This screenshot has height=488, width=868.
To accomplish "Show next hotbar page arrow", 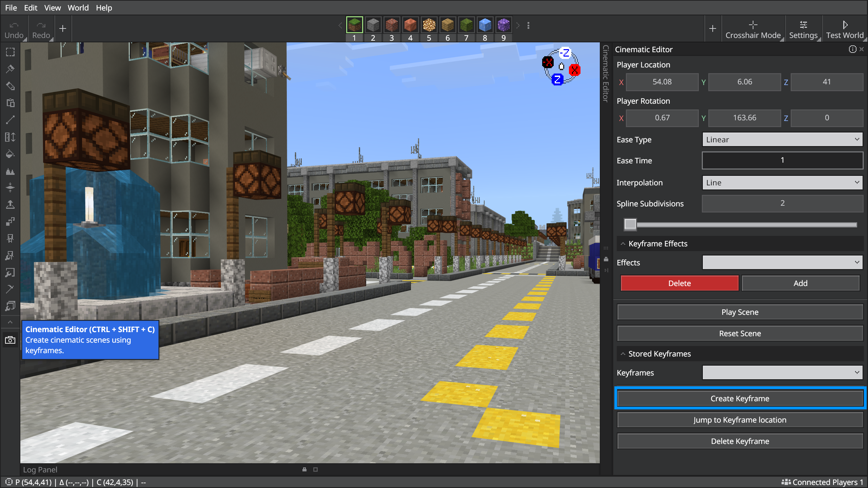I will pyautogui.click(x=518, y=25).
